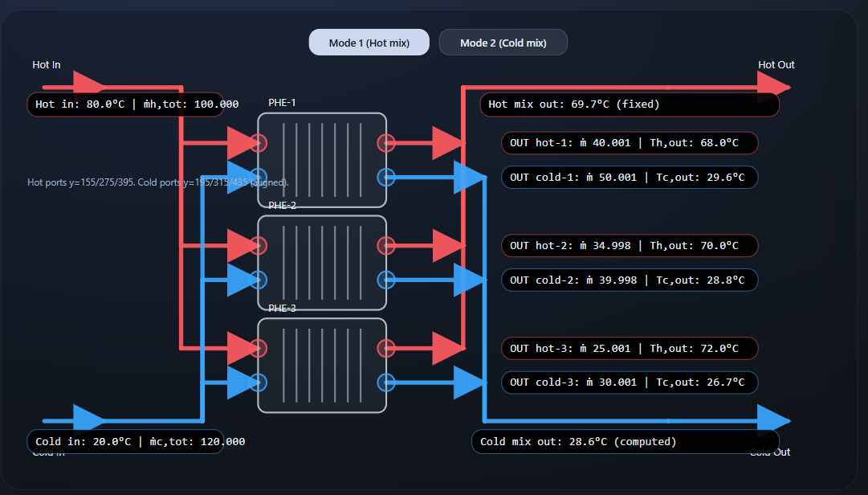Image resolution: width=868 pixels, height=495 pixels.
Task: Select the PHE-3 heat exchanger block
Action: (322, 366)
